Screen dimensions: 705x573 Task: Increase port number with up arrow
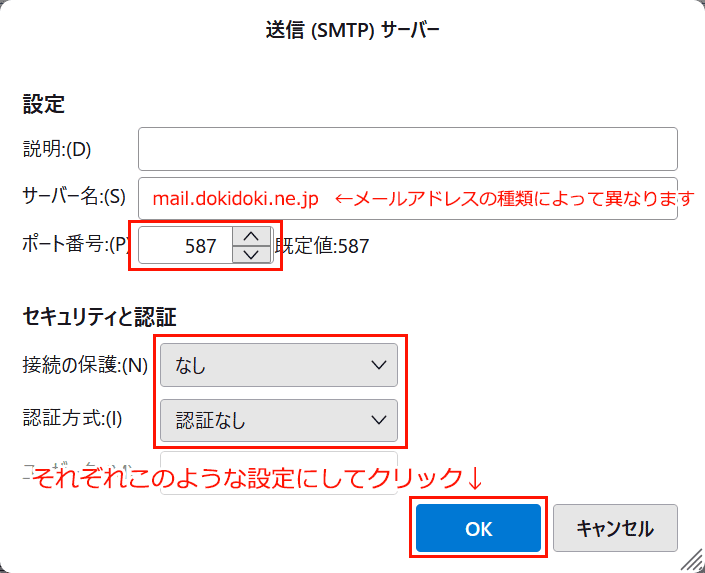click(x=251, y=236)
